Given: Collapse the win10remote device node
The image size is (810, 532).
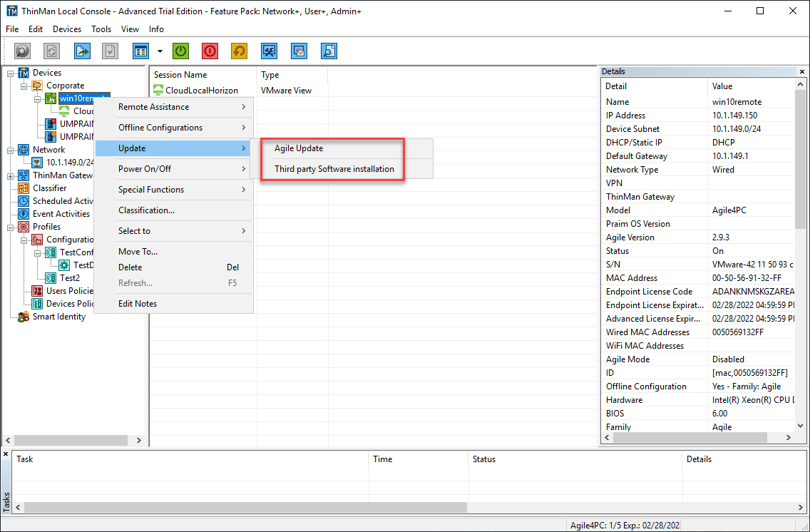Looking at the screenshot, I should [x=37, y=98].
